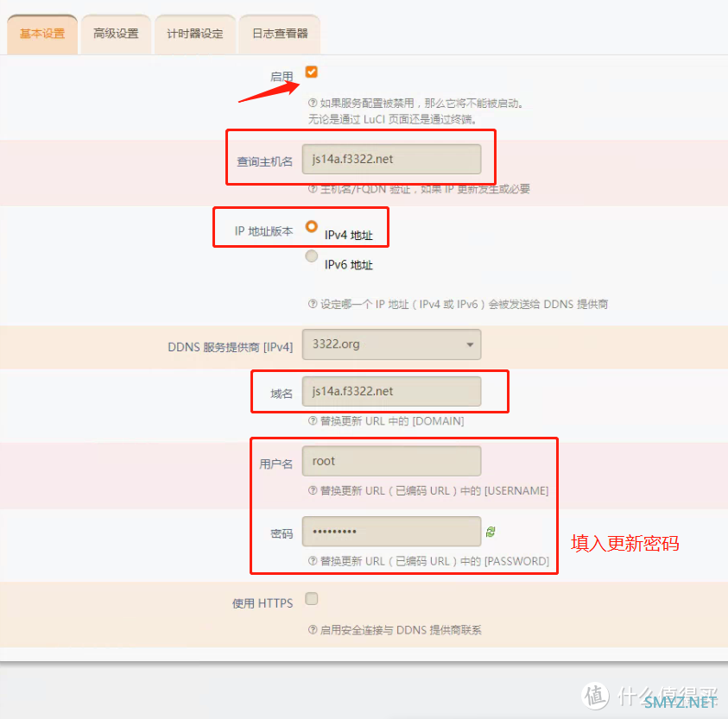Click the IP 地址版本 label
This screenshot has width=728, height=719.
point(263,231)
